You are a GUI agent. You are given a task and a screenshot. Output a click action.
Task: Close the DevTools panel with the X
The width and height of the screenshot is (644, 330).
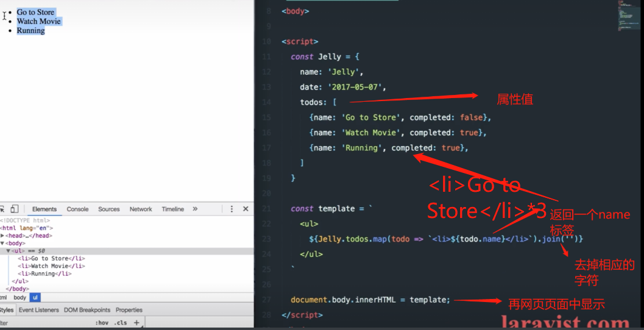click(246, 209)
